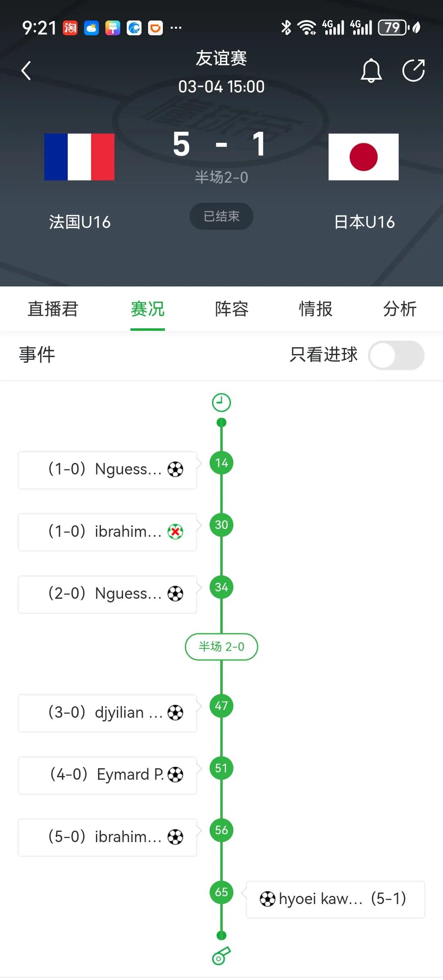The width and height of the screenshot is (443, 980).
Task: Toggle 只看进球 goals-only switch
Action: [x=396, y=355]
